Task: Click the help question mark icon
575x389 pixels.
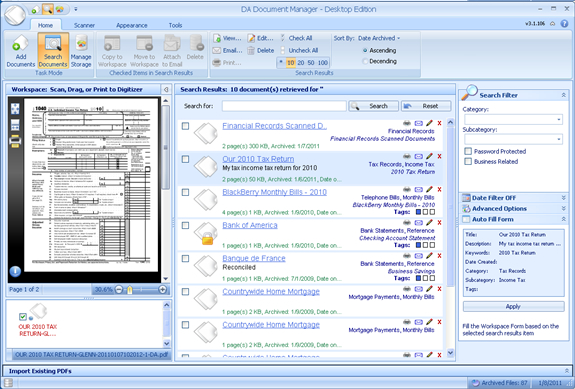Action: coord(564,24)
